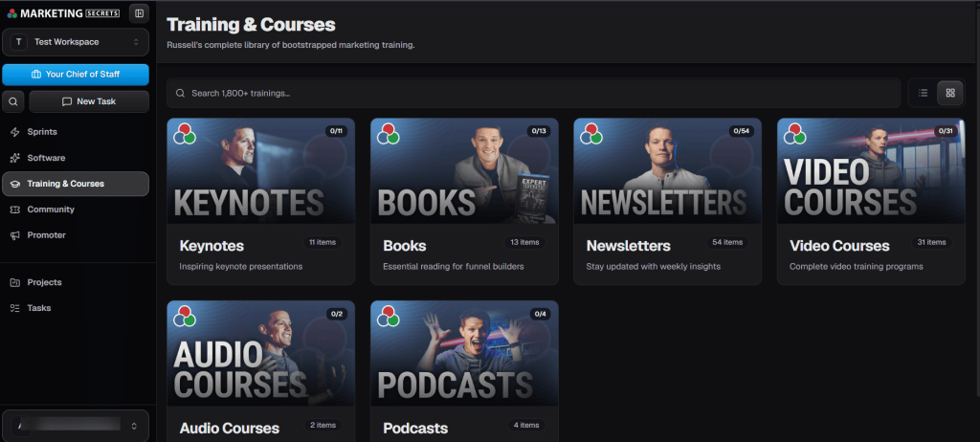Click the Promoter megaphone icon
980x442 pixels.
[15, 235]
